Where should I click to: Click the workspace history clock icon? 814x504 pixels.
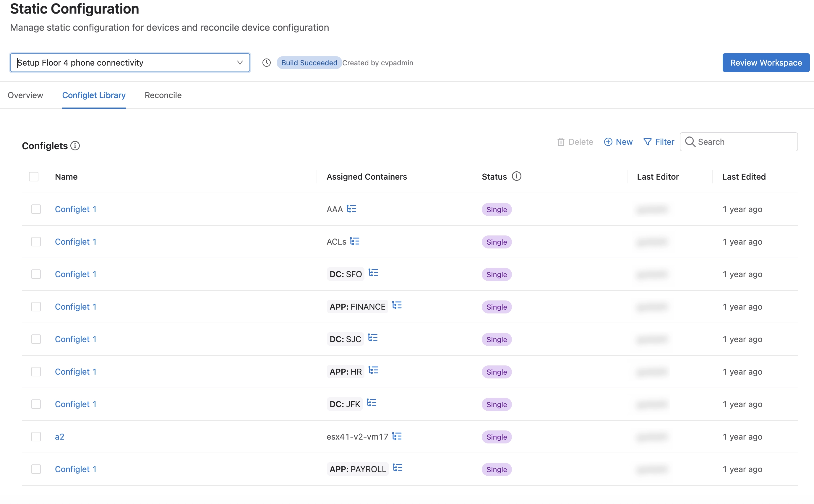pyautogui.click(x=266, y=63)
